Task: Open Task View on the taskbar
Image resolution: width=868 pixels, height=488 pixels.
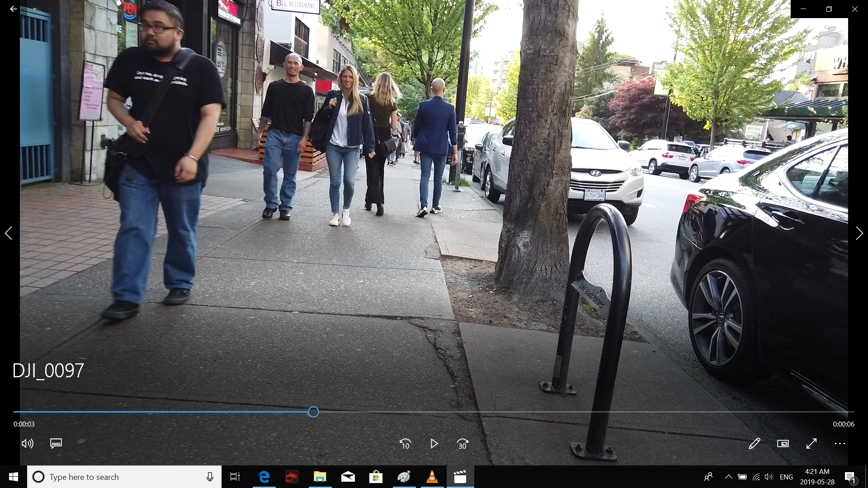Action: (x=235, y=477)
